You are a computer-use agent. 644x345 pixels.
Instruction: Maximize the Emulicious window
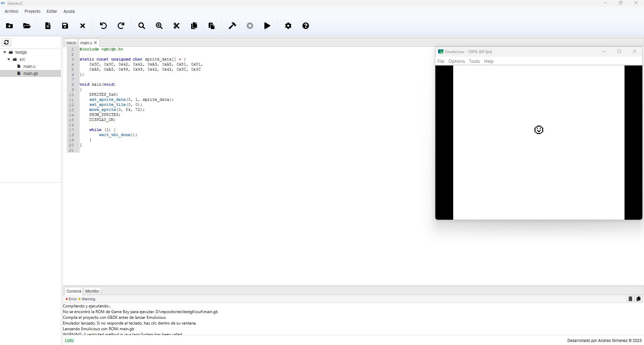click(x=619, y=51)
